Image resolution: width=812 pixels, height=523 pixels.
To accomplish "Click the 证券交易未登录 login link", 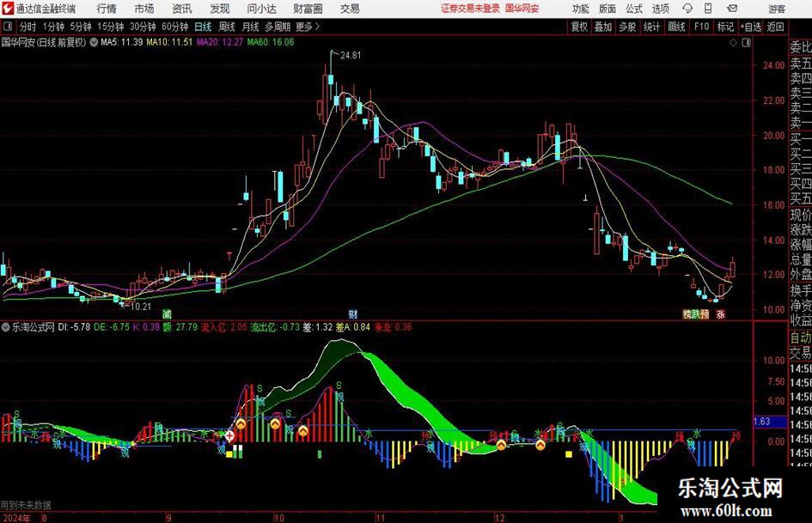I will click(x=470, y=9).
